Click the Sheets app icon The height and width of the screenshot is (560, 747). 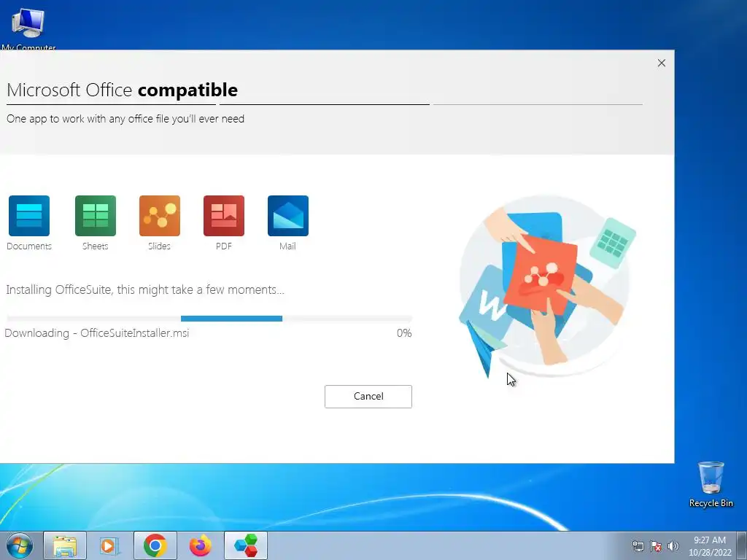click(96, 216)
